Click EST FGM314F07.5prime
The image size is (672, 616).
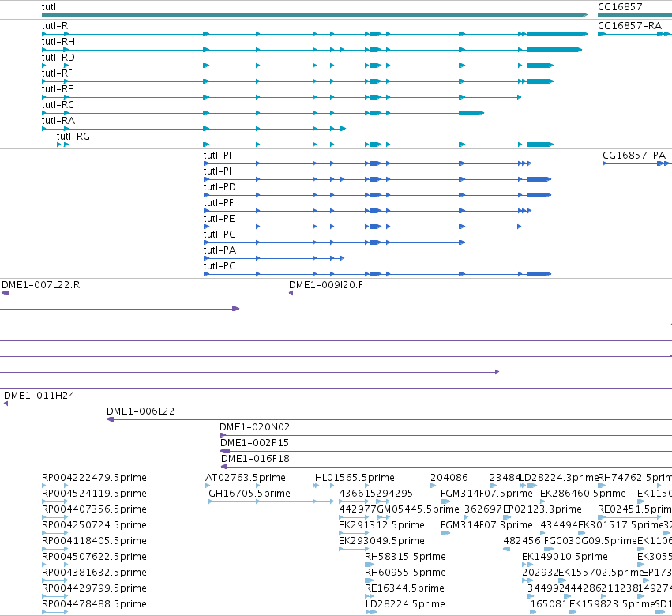click(486, 494)
